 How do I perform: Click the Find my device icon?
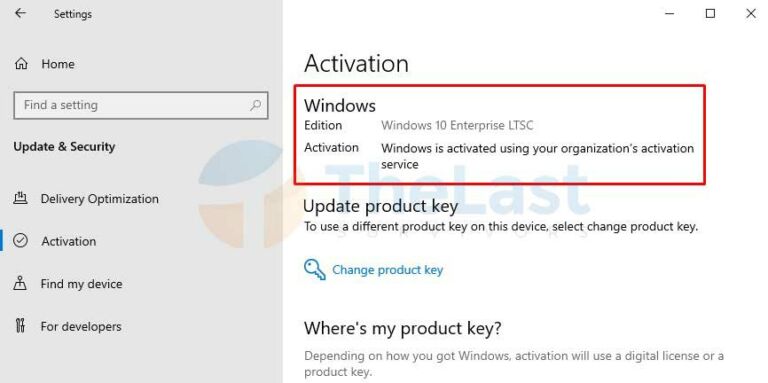point(20,284)
